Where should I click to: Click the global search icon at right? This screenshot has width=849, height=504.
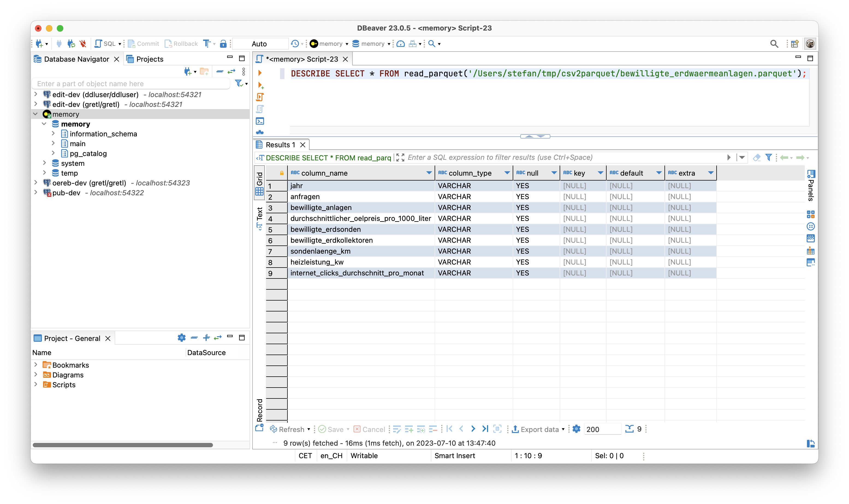click(x=774, y=43)
